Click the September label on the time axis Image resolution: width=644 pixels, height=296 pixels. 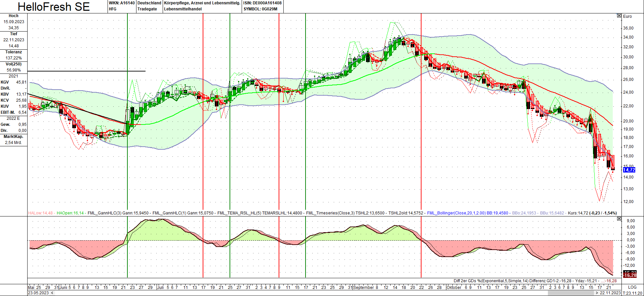coord(364,288)
